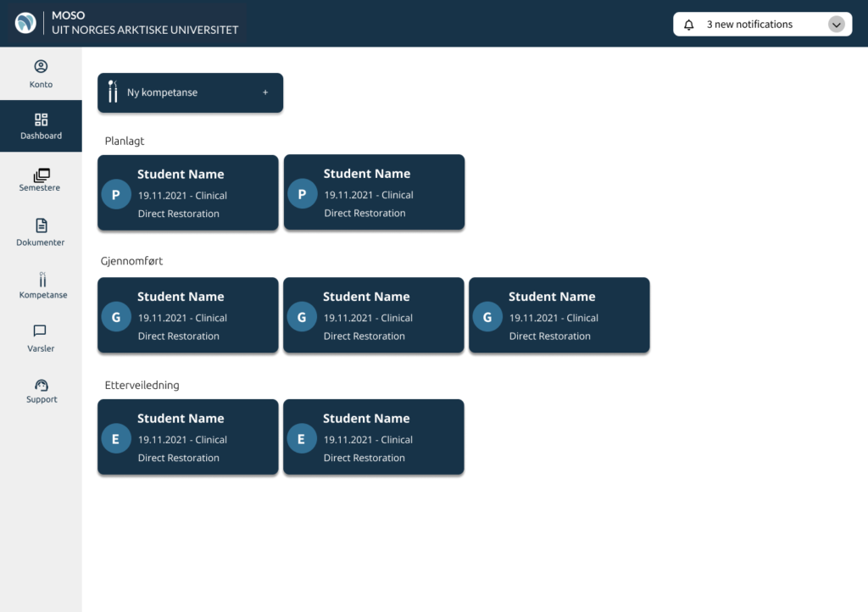Click the notification bell icon
Screen dimensions: 868x612
pyautogui.click(x=688, y=25)
